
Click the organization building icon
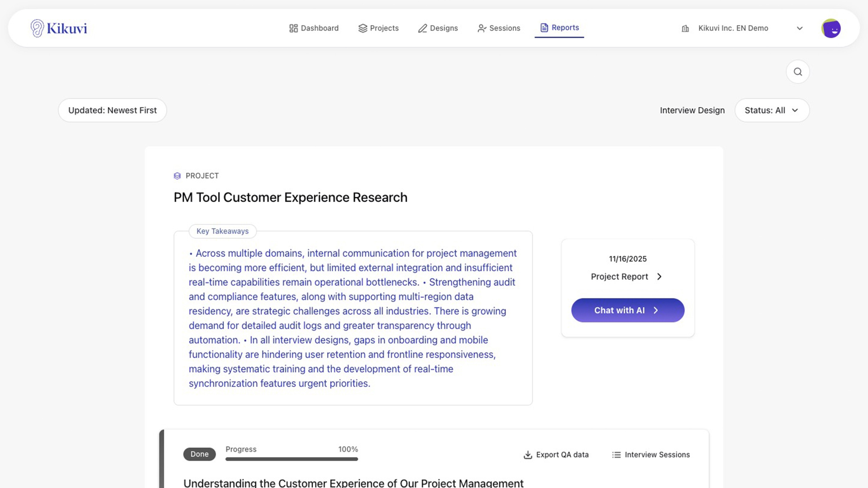pyautogui.click(x=685, y=28)
